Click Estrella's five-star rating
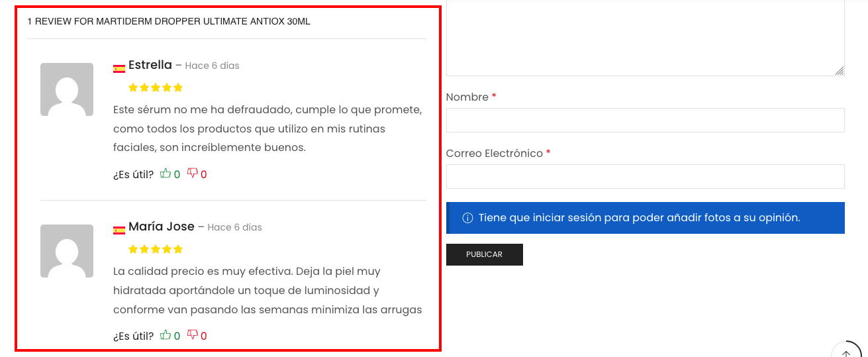The image size is (868, 357). tap(156, 87)
